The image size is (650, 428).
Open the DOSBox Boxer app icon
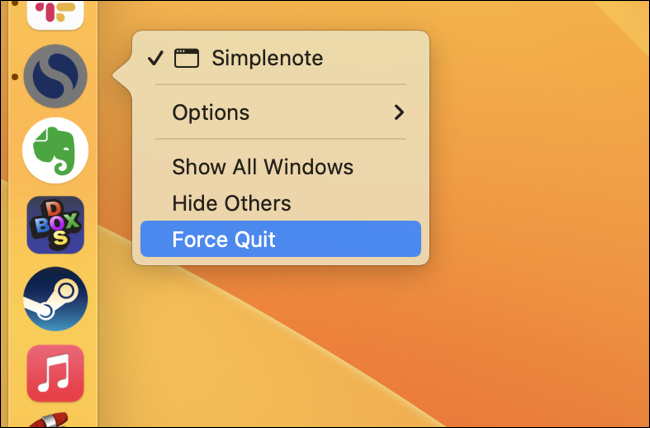point(56,225)
